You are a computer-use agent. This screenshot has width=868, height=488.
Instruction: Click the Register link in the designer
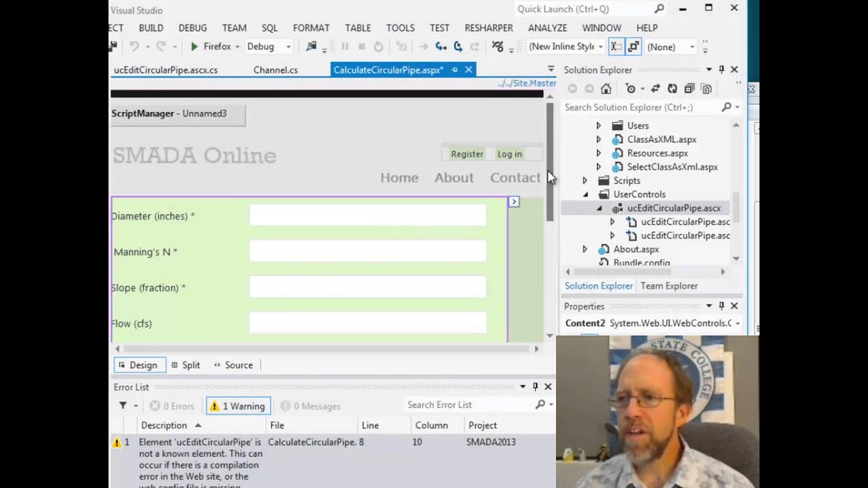click(467, 154)
